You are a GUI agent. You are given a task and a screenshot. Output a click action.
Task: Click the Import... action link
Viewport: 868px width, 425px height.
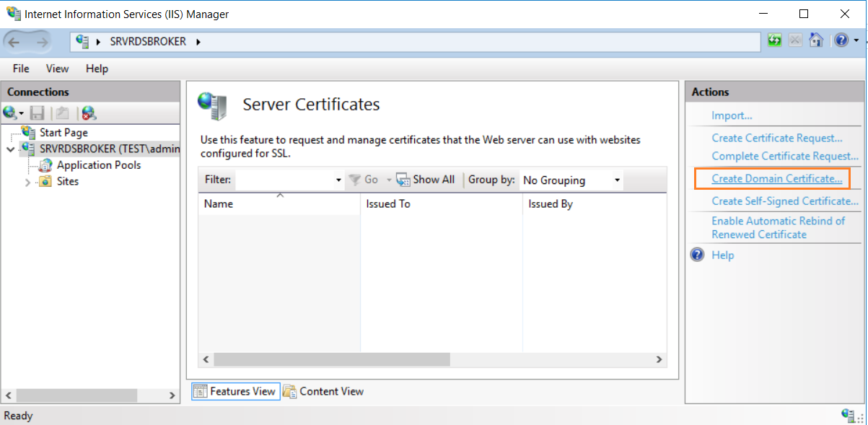pos(732,115)
